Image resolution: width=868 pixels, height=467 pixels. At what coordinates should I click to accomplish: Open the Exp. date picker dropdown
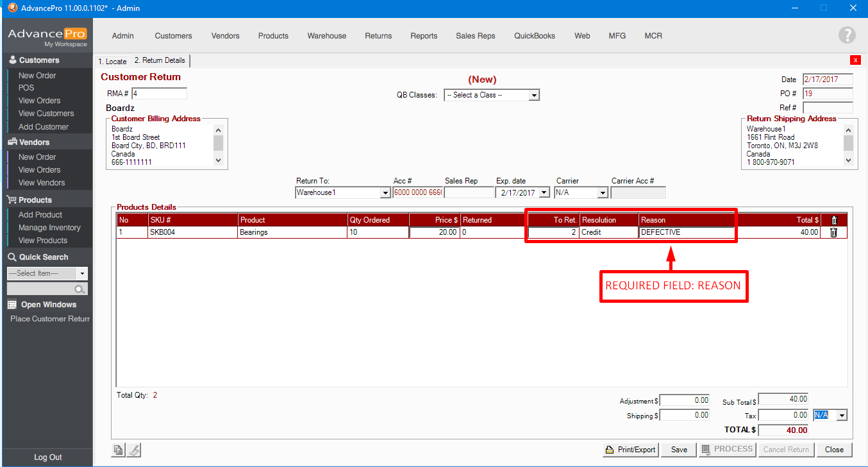point(544,192)
